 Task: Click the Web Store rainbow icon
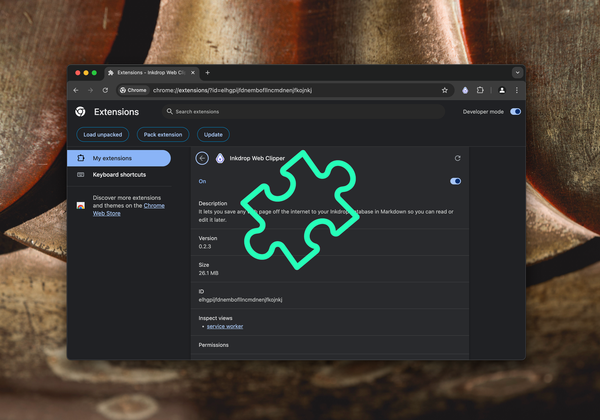81,206
